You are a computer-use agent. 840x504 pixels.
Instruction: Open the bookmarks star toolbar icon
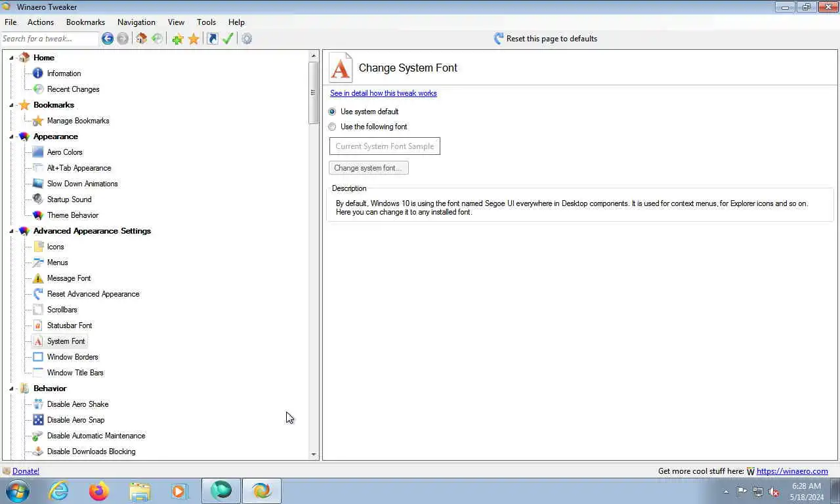point(194,39)
